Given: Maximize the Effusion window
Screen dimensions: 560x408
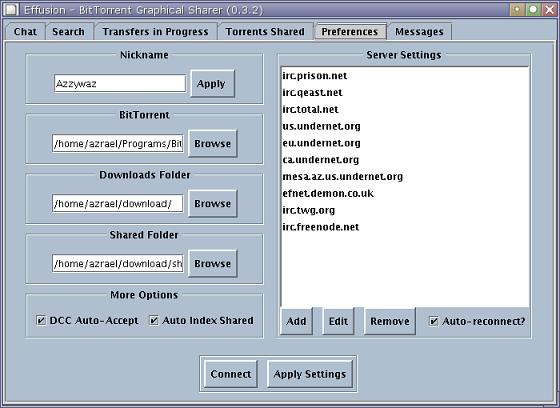Looking at the screenshot, I should coord(533,9).
